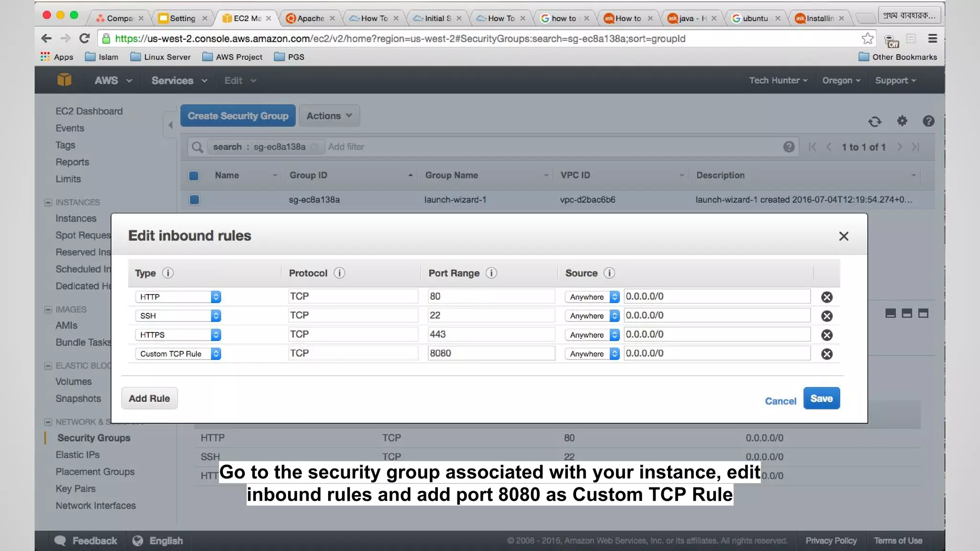
Task: Go to the previous results page
Action: (x=829, y=147)
